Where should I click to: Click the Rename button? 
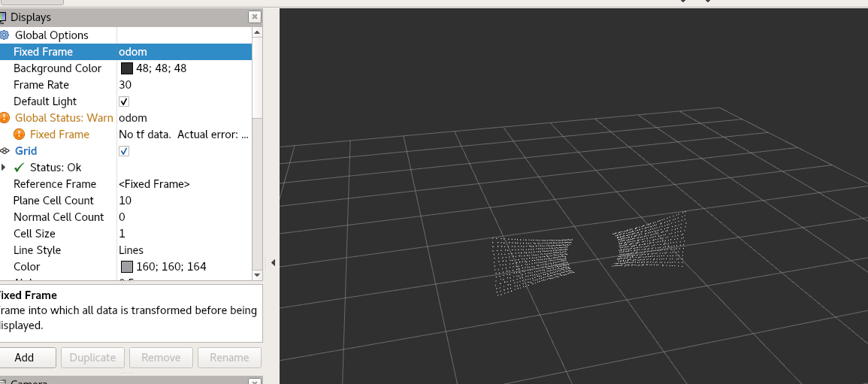[x=229, y=358]
